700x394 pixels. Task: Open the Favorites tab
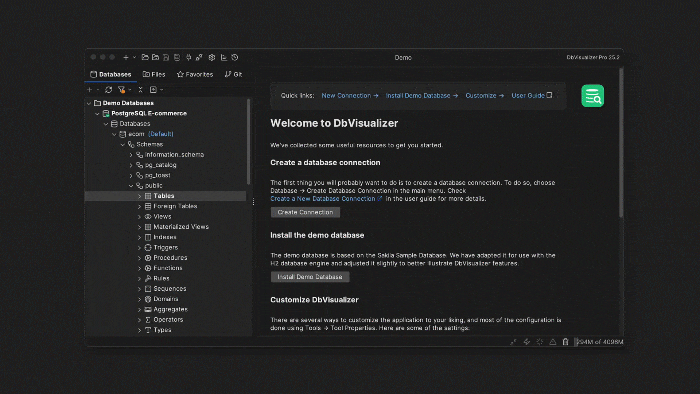[195, 75]
